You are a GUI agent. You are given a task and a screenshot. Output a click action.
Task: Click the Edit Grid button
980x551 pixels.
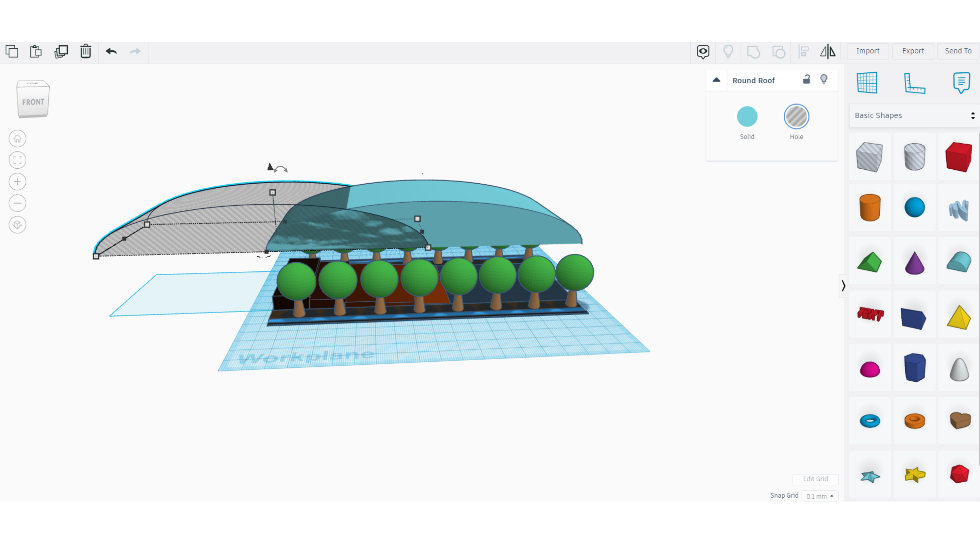(x=815, y=479)
